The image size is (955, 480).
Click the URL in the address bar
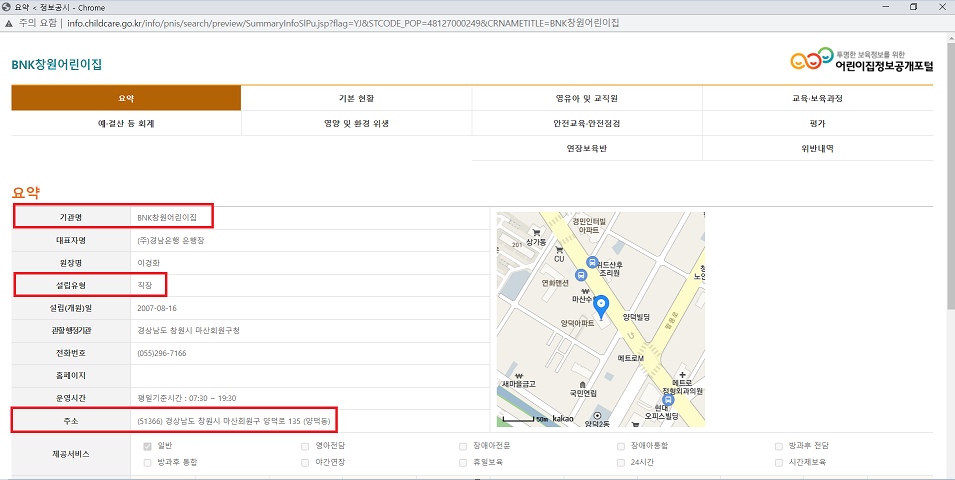point(344,23)
